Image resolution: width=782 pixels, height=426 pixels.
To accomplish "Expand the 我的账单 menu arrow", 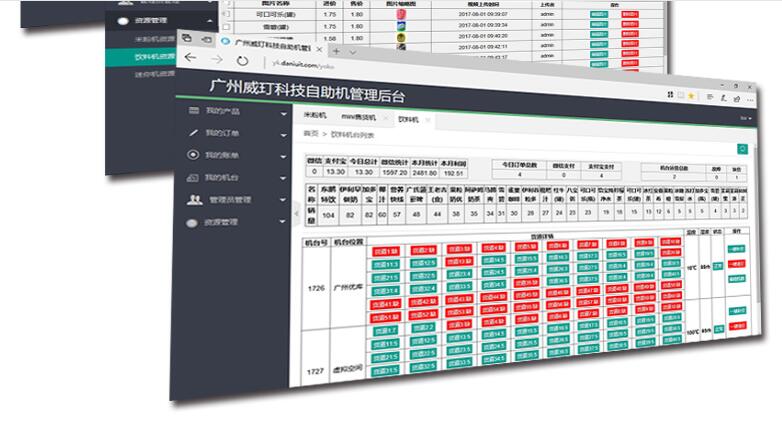I will click(283, 157).
